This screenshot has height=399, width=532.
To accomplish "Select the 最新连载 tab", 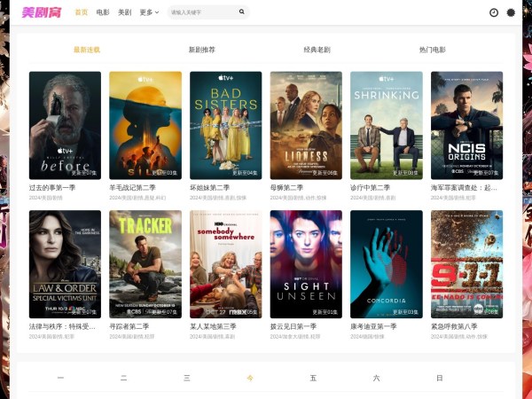I will [x=86, y=51].
